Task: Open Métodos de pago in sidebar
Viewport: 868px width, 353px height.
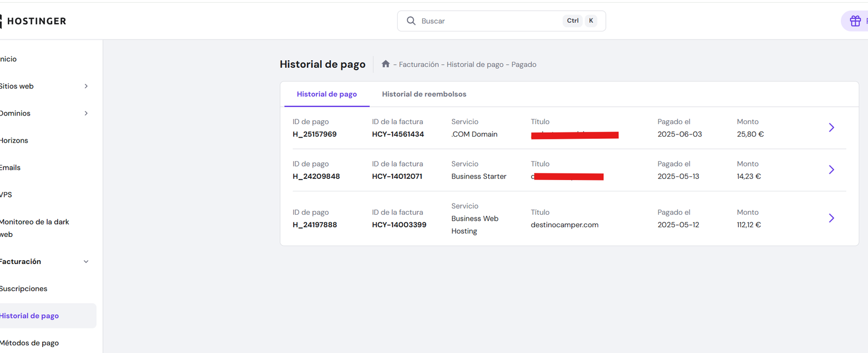Action: point(29,343)
